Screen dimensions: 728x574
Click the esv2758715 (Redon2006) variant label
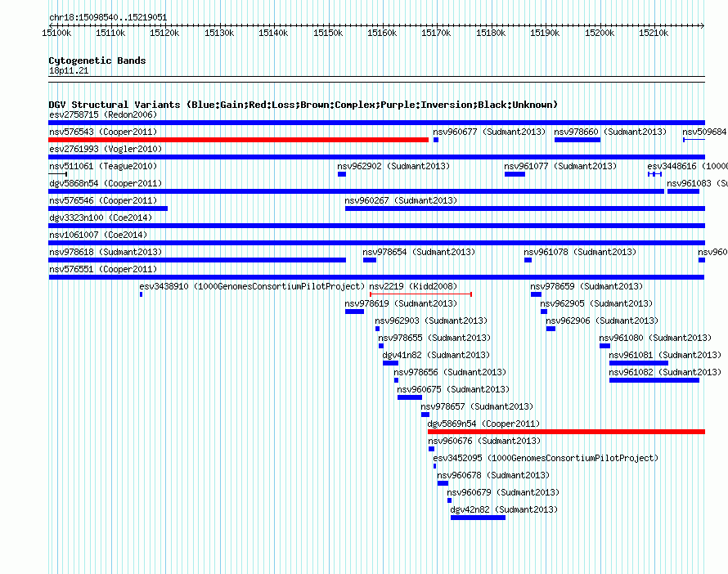[x=103, y=114]
